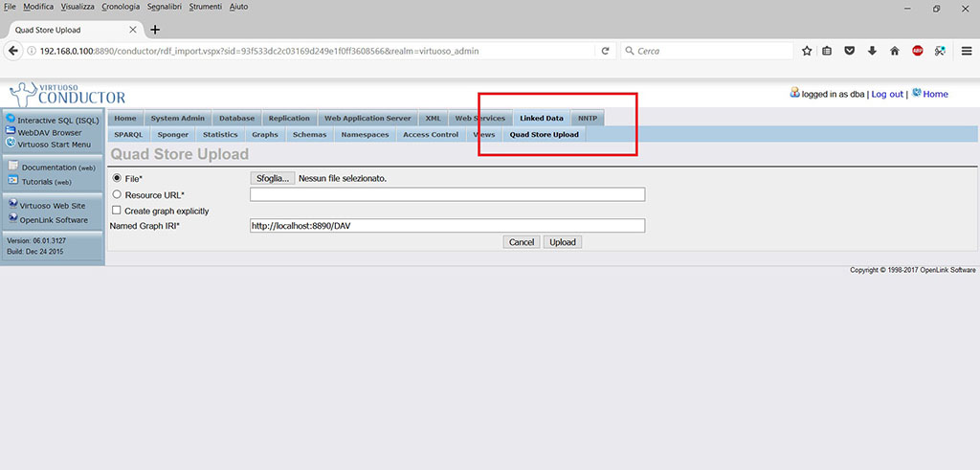Open the Statistics subtab

[x=221, y=134]
